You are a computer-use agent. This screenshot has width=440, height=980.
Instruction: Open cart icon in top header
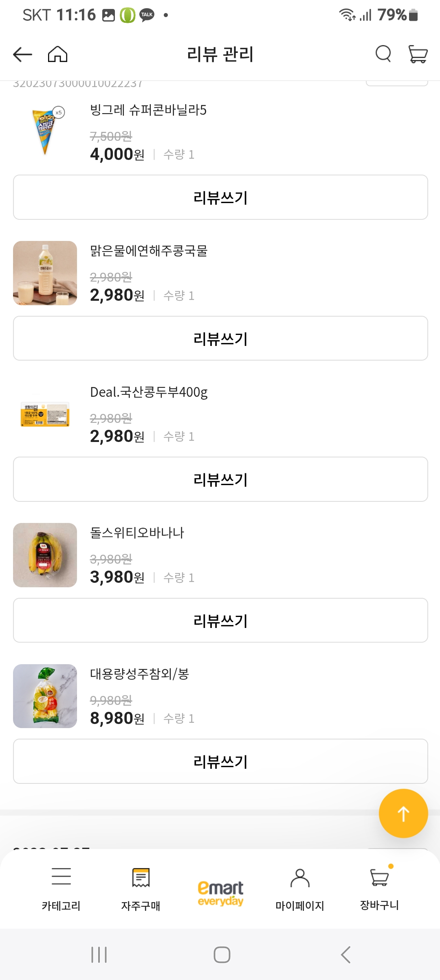(x=418, y=54)
